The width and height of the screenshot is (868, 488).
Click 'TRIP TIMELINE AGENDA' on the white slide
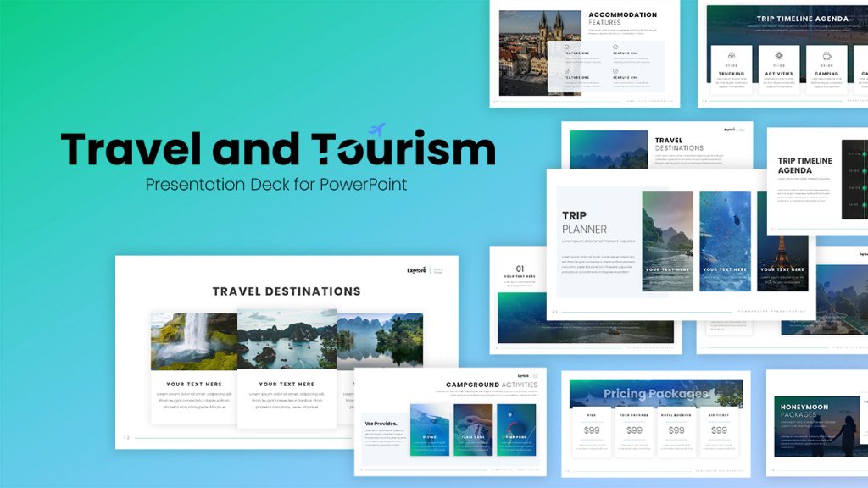[x=805, y=165]
